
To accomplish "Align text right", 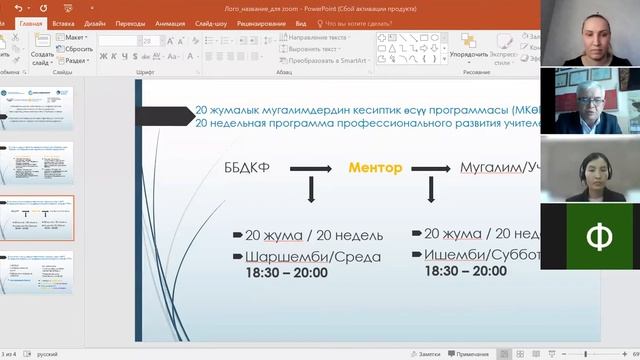I will coord(230,56).
